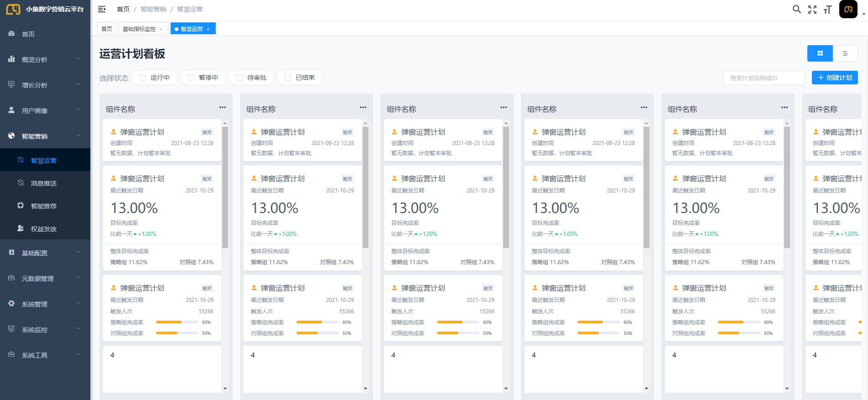Go to 首页 in the breadcrumb

point(123,9)
